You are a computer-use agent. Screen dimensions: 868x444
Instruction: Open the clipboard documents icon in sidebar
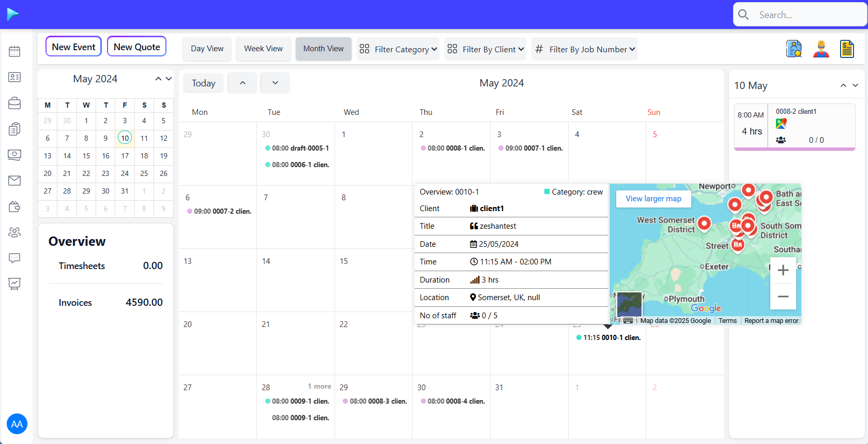click(14, 129)
